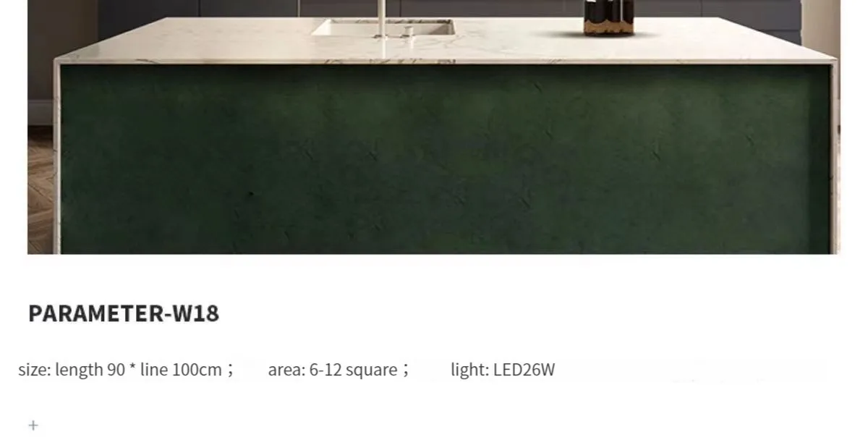Click the word 'square' in area spec
This screenshot has height=445, width=868.
click(371, 370)
